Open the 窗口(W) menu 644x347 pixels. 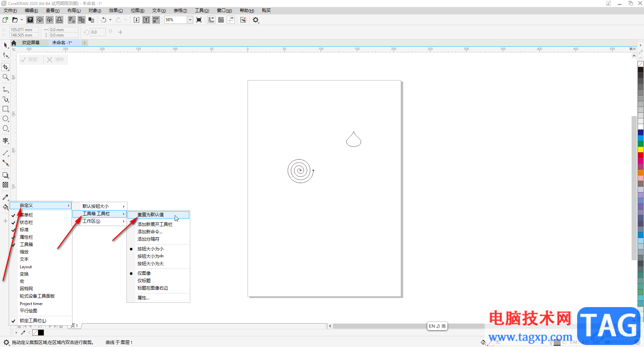[x=224, y=10]
